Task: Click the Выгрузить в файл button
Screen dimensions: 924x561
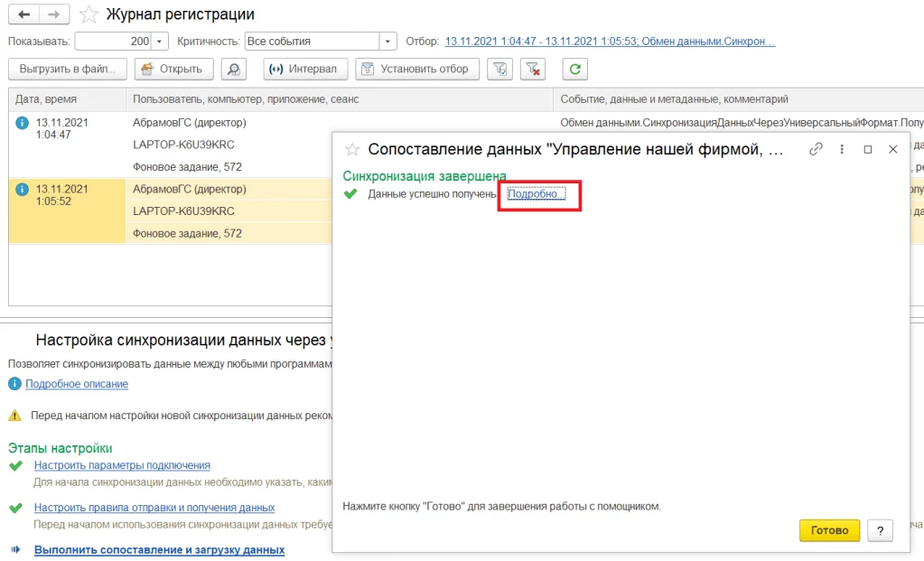Action: click(x=68, y=69)
